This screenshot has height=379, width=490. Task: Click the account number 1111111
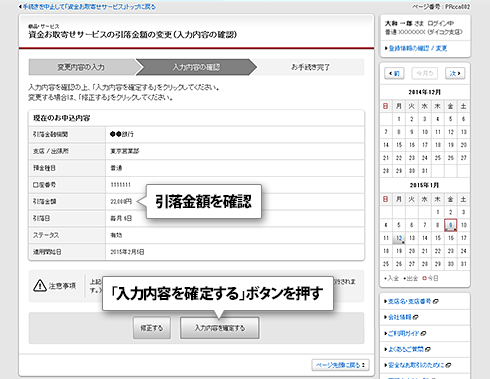pyautogui.click(x=121, y=185)
